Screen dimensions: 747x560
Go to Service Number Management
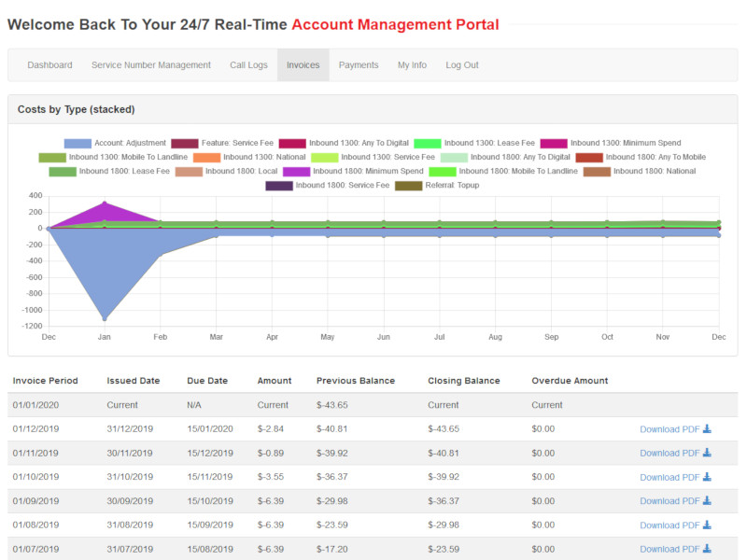tap(151, 65)
